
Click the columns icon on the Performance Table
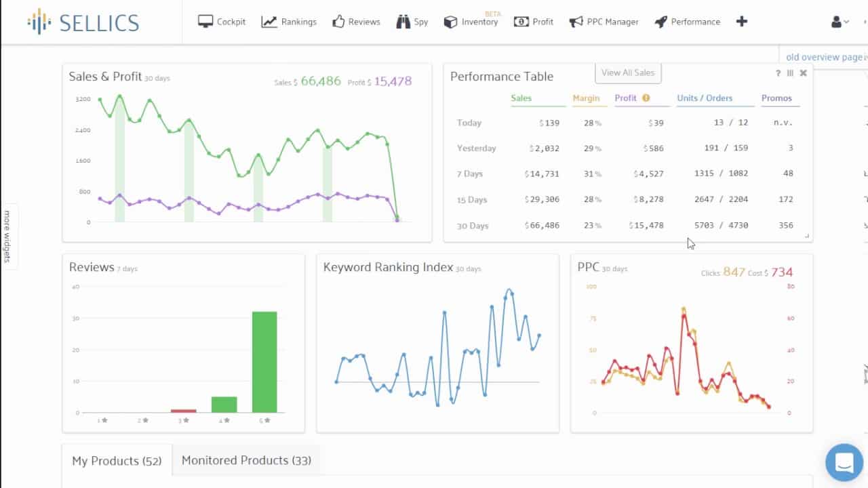(791, 73)
